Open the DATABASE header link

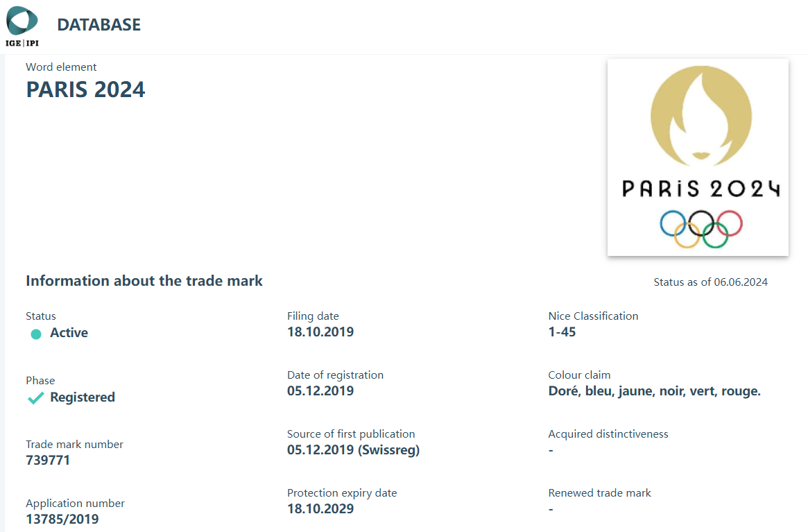[98, 25]
